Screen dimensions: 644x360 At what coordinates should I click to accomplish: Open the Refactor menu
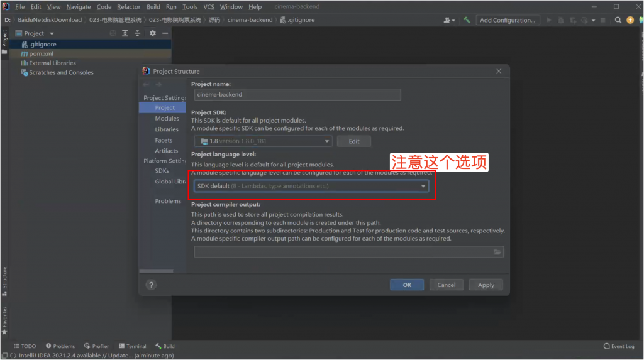click(128, 6)
